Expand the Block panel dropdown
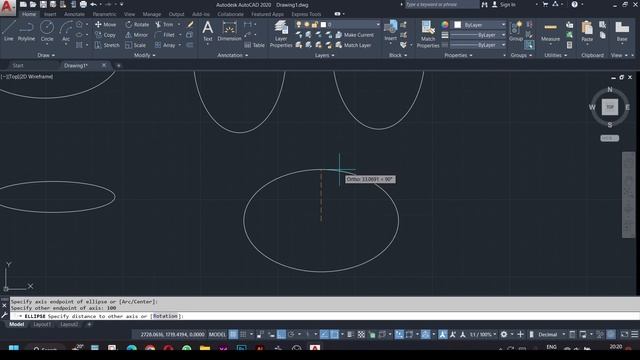This screenshot has height=360, width=640. point(398,55)
